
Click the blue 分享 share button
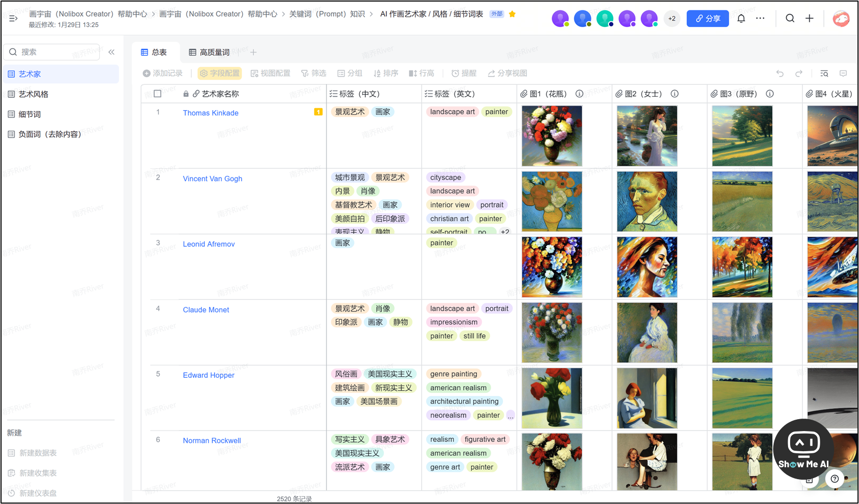coord(707,19)
